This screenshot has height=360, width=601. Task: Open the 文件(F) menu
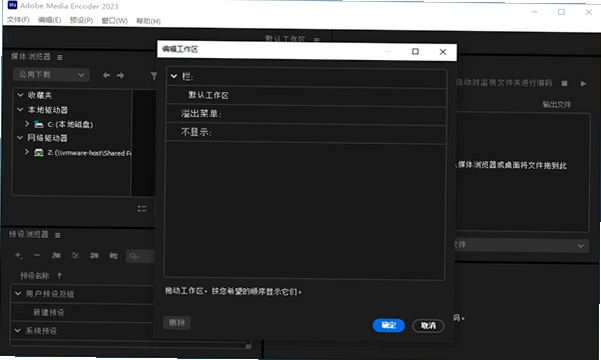tap(18, 20)
